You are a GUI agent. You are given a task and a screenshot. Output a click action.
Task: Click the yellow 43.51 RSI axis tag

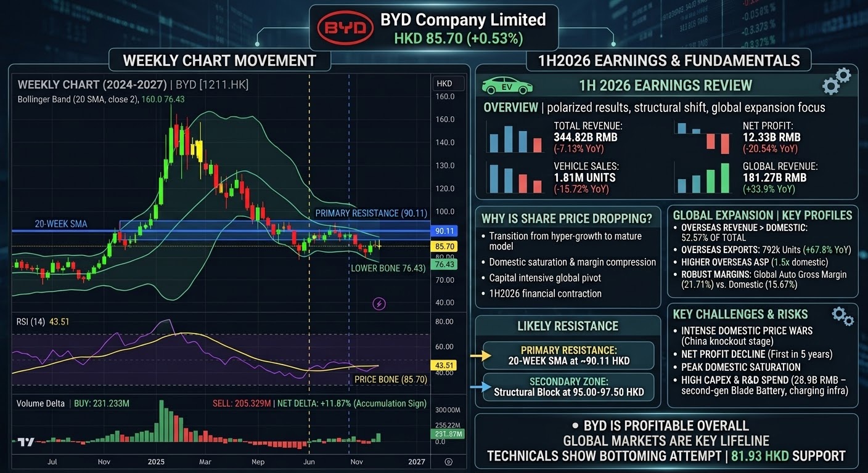pyautogui.click(x=444, y=365)
